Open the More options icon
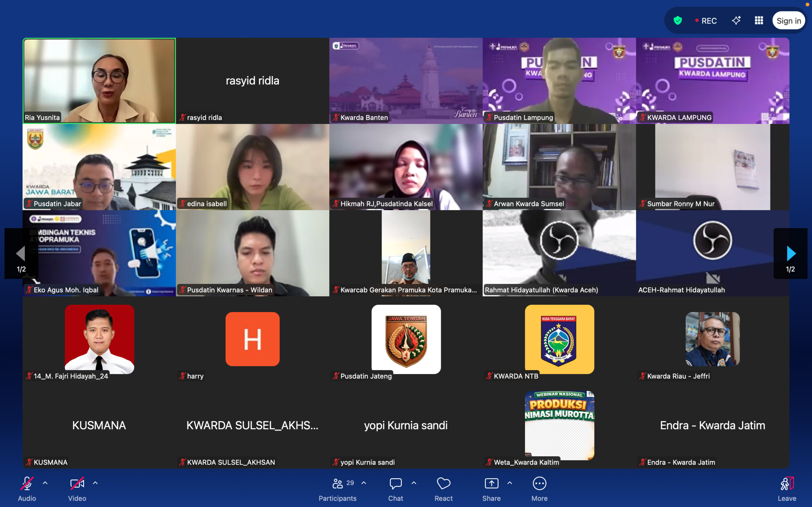This screenshot has width=812, height=507. coord(539,484)
